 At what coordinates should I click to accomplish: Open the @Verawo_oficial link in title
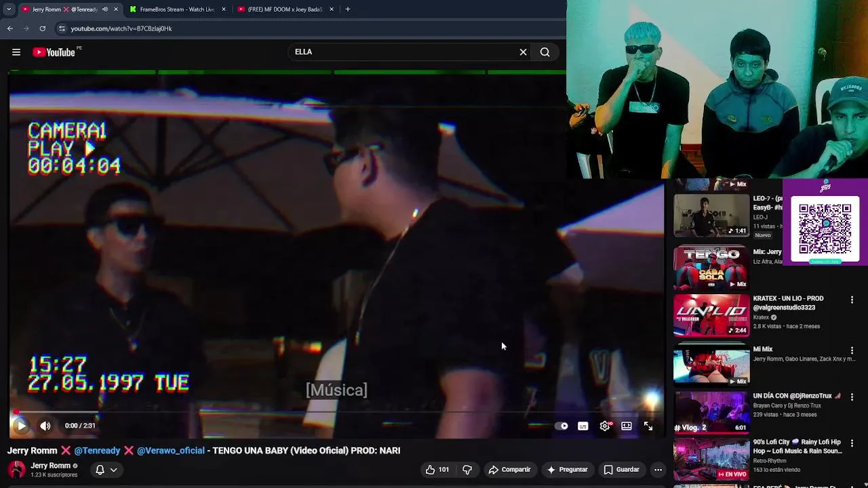pyautogui.click(x=170, y=451)
